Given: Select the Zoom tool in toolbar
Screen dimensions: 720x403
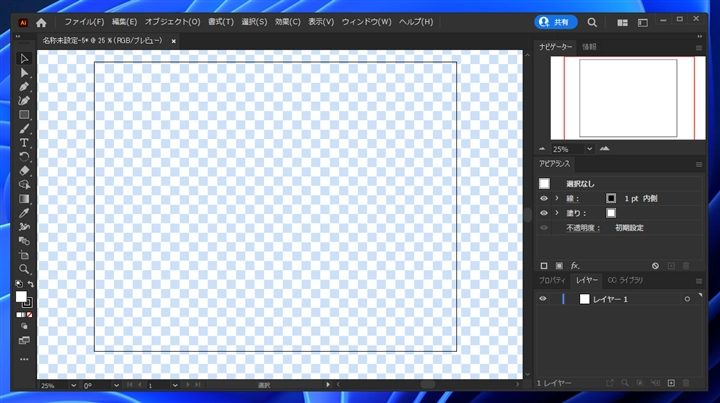Looking at the screenshot, I should tap(24, 269).
